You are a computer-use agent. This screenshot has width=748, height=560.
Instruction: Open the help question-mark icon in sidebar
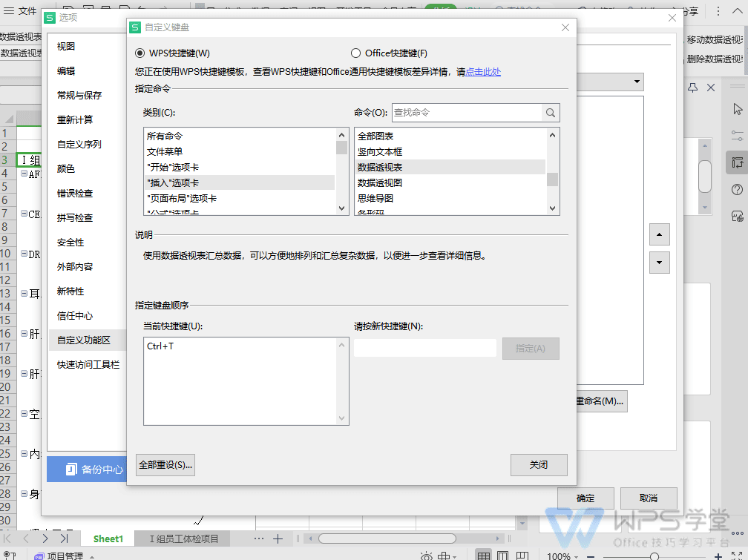(x=738, y=190)
